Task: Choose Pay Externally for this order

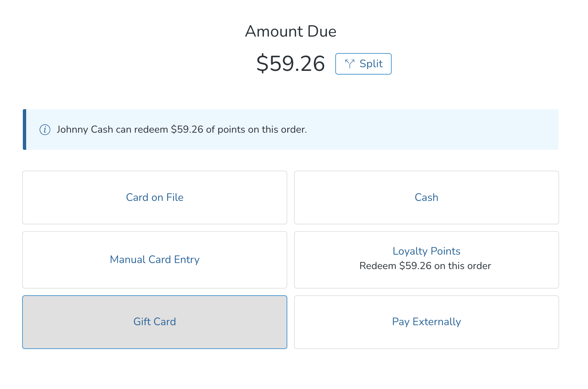Action: coord(426,322)
